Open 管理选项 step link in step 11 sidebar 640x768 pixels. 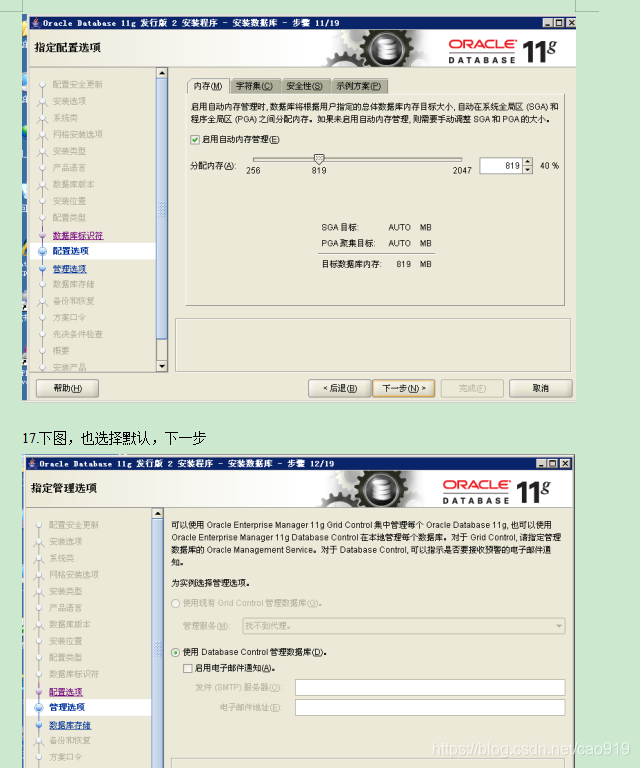point(70,269)
